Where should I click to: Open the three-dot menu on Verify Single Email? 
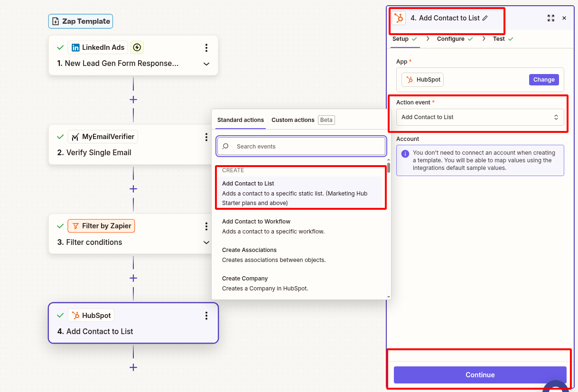(206, 137)
